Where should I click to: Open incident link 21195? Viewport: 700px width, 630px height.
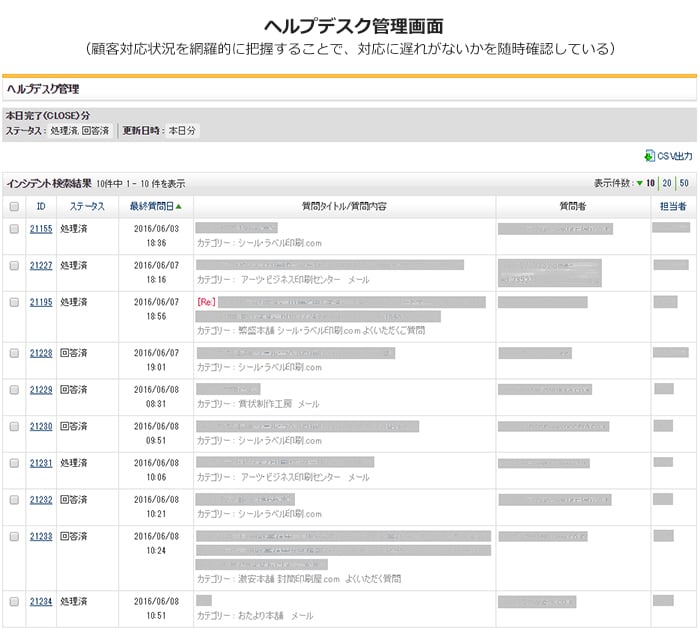(41, 302)
